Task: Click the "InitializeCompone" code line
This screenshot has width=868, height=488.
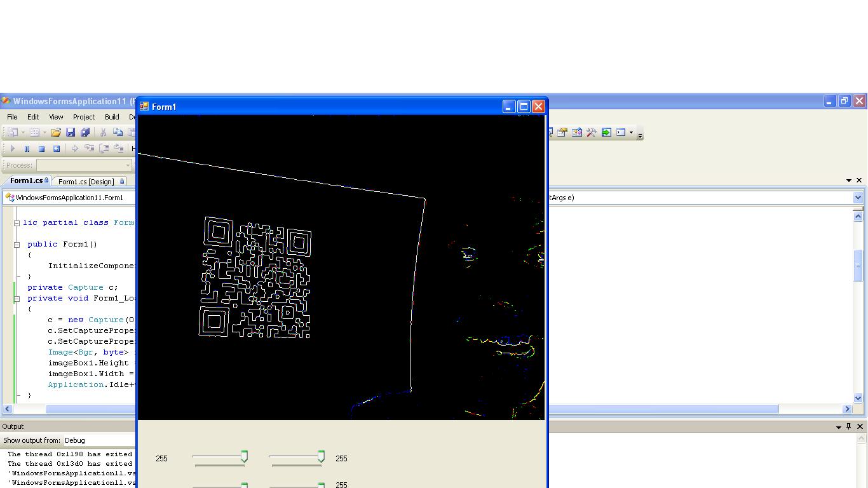Action: click(92, 266)
